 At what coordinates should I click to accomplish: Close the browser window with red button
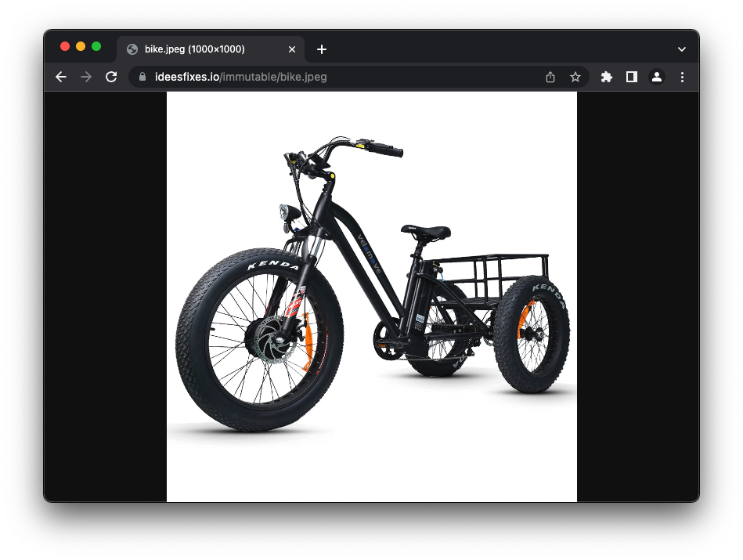65,47
